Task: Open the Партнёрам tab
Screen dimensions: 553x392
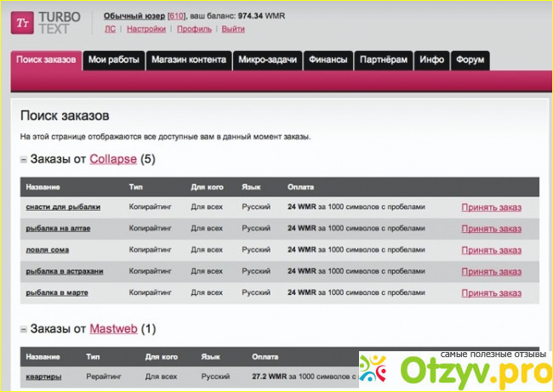Action: point(385,60)
